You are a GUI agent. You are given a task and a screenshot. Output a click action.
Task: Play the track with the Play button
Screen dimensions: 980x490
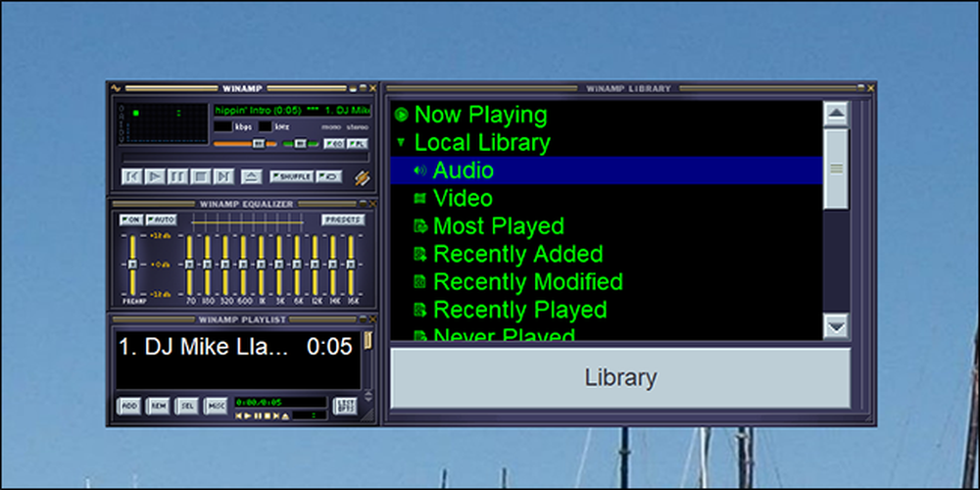tap(155, 176)
